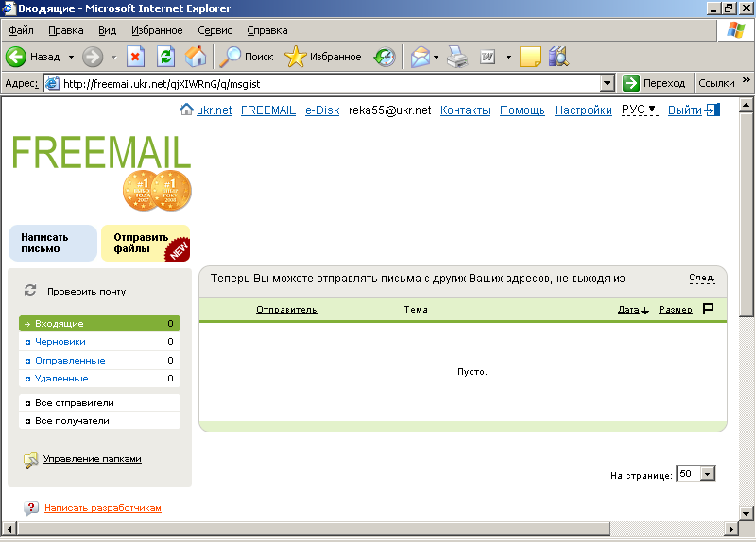The image size is (756, 542).
Task: Open the Файл menu
Action: [21, 30]
